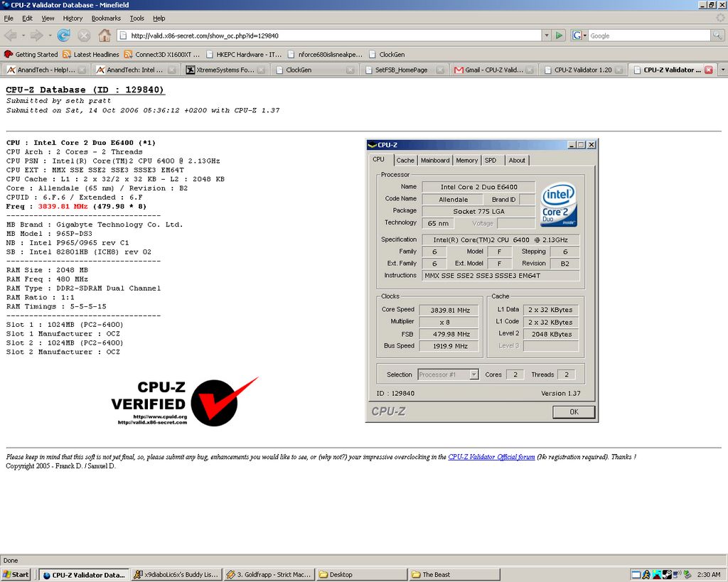
Task: Click the AIM running man tray icon
Action: click(646, 575)
